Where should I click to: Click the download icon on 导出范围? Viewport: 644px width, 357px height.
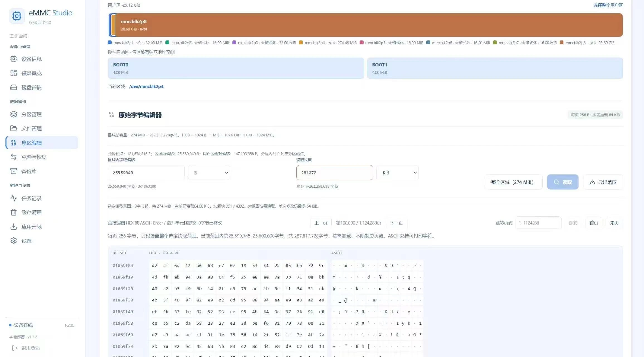tap(592, 182)
